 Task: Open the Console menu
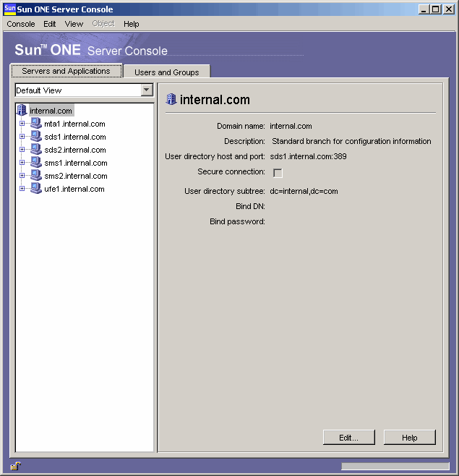click(x=21, y=24)
